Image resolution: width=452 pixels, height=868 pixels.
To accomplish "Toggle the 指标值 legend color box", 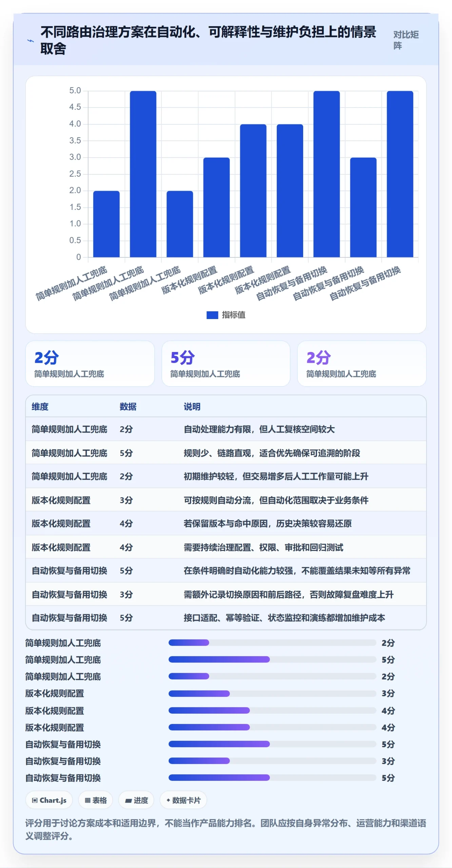I will pyautogui.click(x=212, y=315).
